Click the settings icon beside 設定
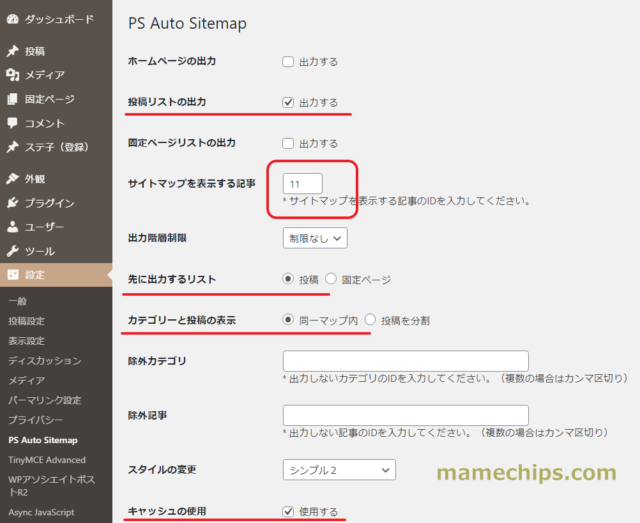 [x=13, y=275]
